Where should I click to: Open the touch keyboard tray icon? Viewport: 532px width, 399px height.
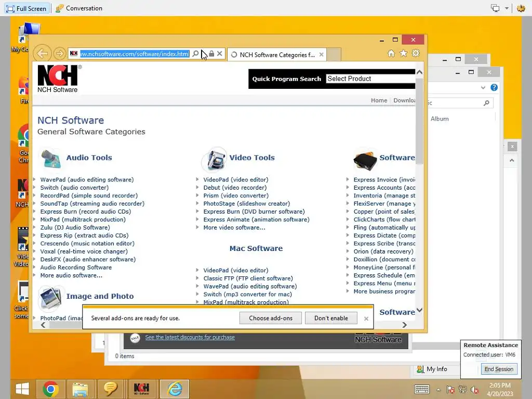pyautogui.click(x=422, y=389)
